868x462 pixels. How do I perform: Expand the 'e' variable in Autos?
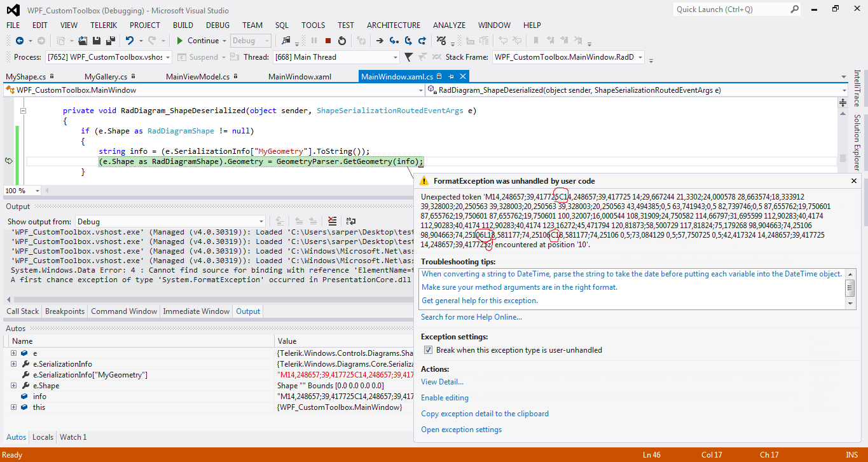pyautogui.click(x=13, y=353)
